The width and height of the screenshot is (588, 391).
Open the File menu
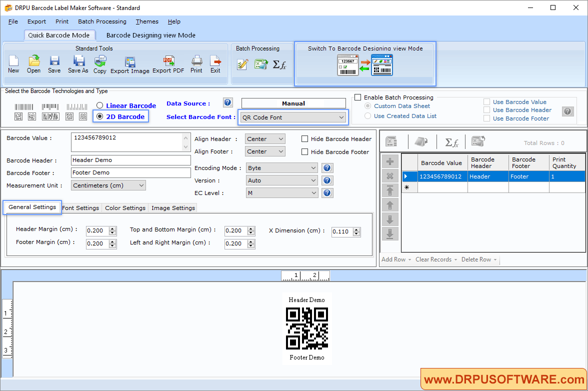pos(13,21)
